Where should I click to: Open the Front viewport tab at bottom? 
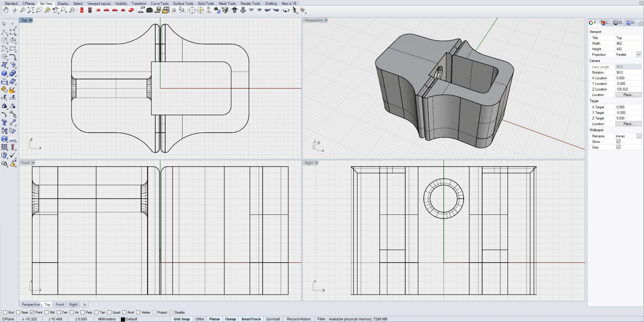click(x=60, y=305)
